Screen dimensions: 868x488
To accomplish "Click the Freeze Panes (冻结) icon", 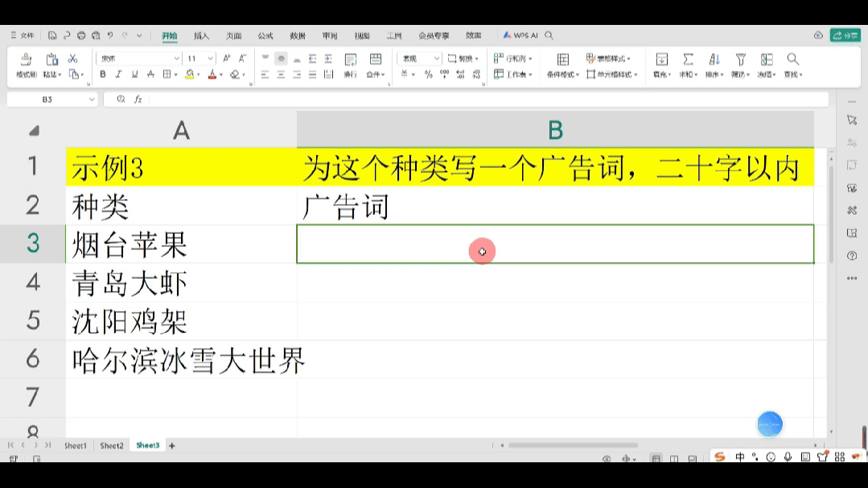I will (x=767, y=59).
